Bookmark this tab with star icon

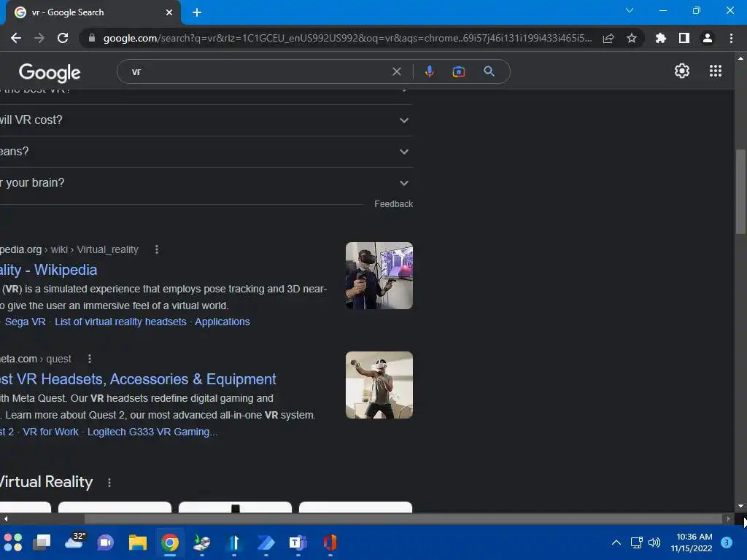tap(632, 38)
